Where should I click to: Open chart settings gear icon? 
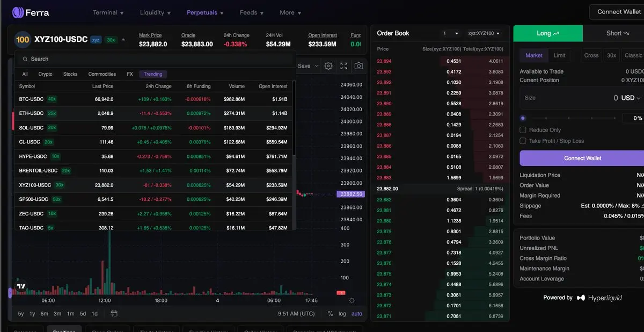click(328, 66)
